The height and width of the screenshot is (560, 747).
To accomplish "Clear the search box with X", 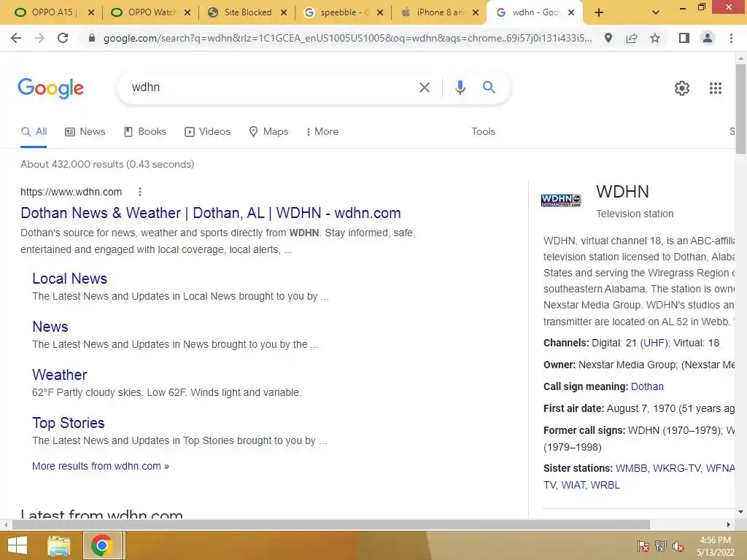I will coord(425,87).
